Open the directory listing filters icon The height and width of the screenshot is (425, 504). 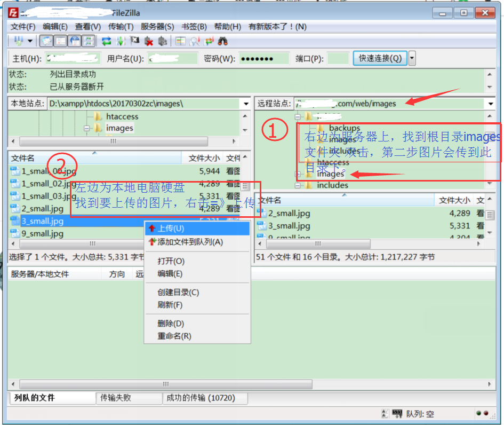click(181, 41)
